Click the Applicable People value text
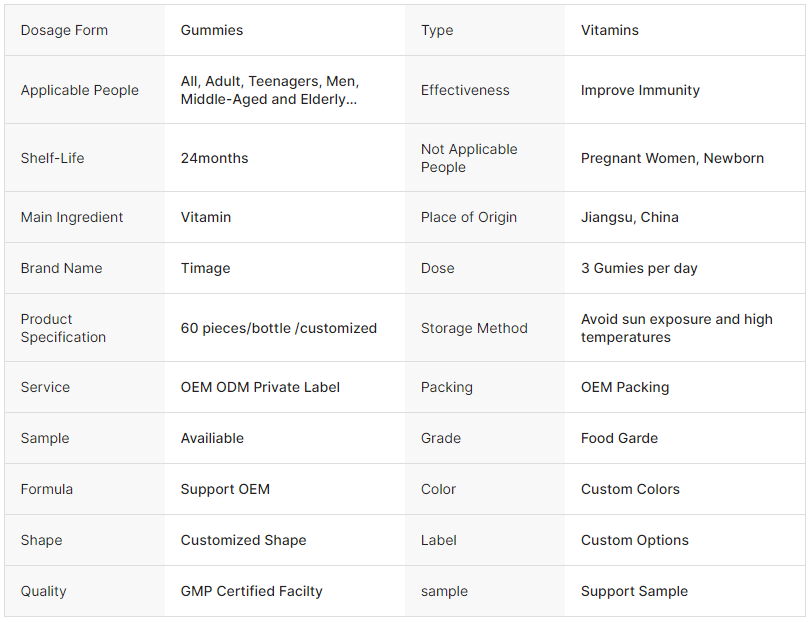 click(x=270, y=90)
